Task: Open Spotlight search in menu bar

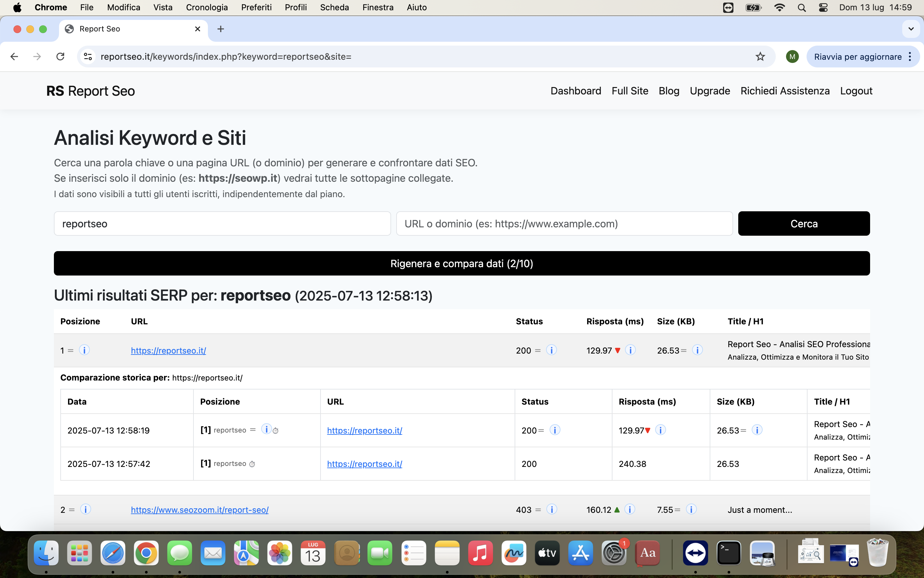Action: 801,8
